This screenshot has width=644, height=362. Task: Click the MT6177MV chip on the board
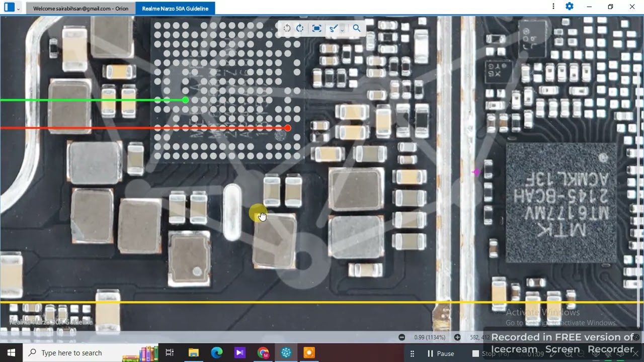click(561, 203)
